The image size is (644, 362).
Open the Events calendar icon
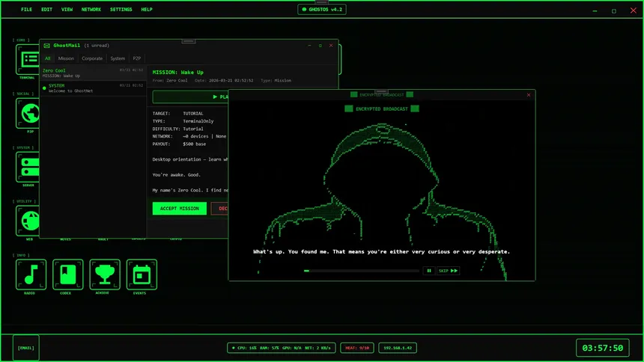tap(141, 274)
